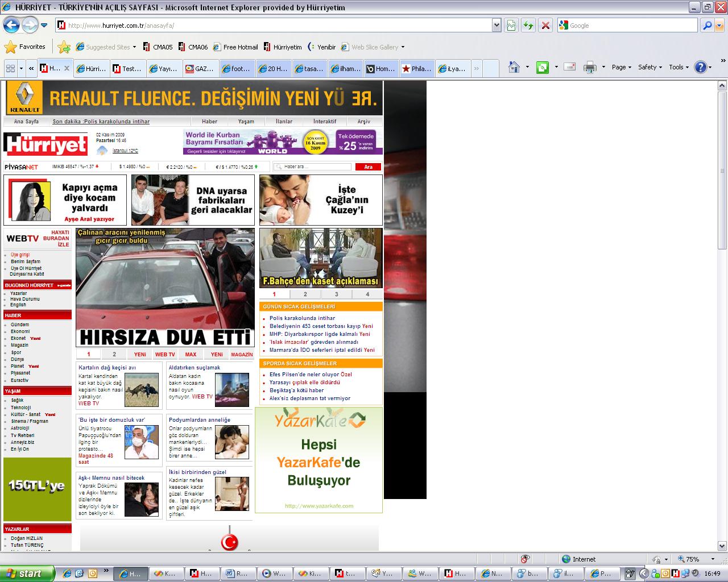Click the Google search magnifier button
The image size is (728, 582).
(x=707, y=25)
